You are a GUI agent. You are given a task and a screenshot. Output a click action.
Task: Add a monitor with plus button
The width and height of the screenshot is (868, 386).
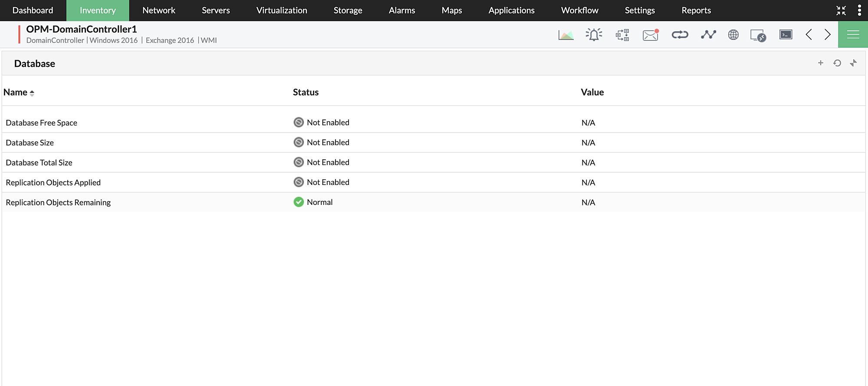click(821, 63)
